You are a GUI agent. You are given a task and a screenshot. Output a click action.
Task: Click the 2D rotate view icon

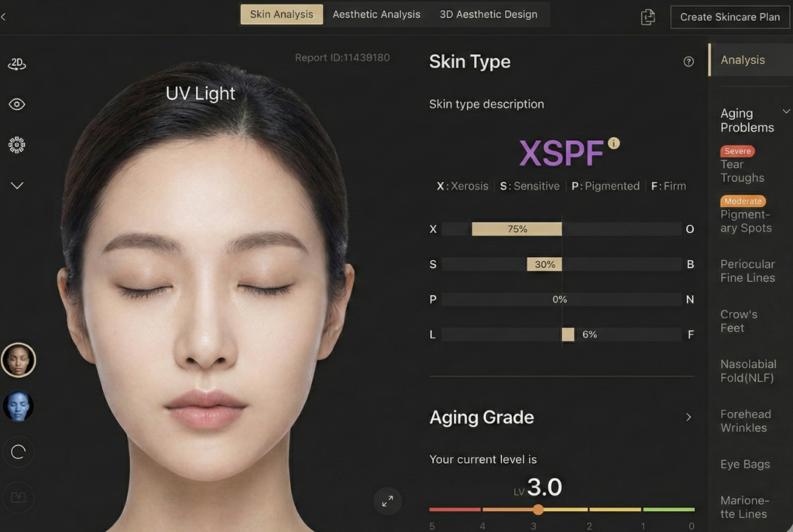click(x=17, y=64)
